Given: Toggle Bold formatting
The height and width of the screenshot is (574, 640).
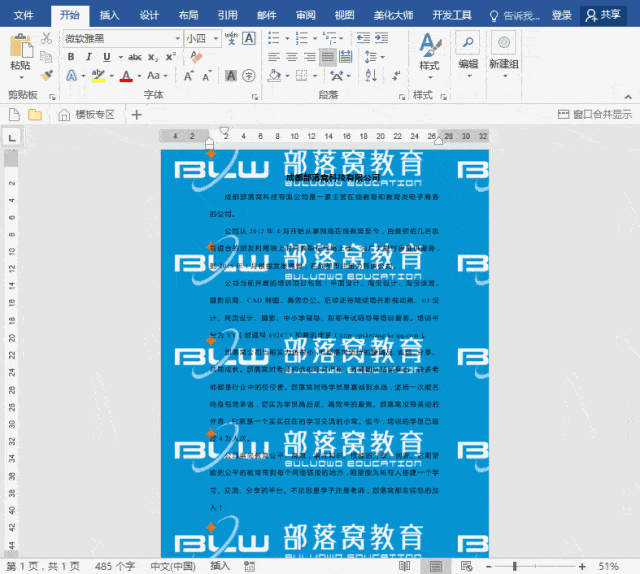Looking at the screenshot, I should tap(71, 57).
